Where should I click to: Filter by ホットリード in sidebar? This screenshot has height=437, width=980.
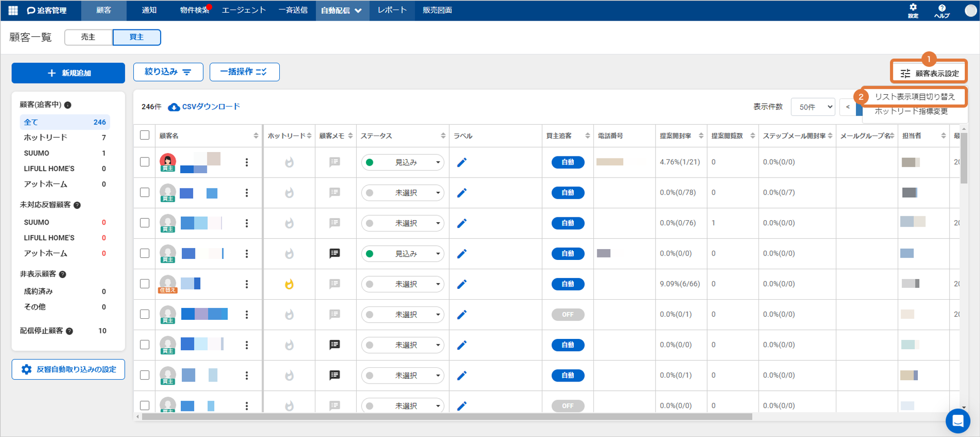coord(65,138)
